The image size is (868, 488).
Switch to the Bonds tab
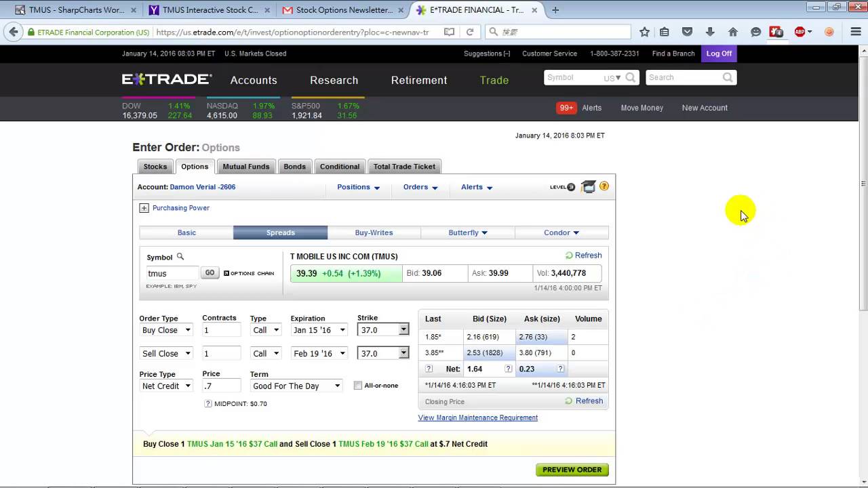[294, 167]
